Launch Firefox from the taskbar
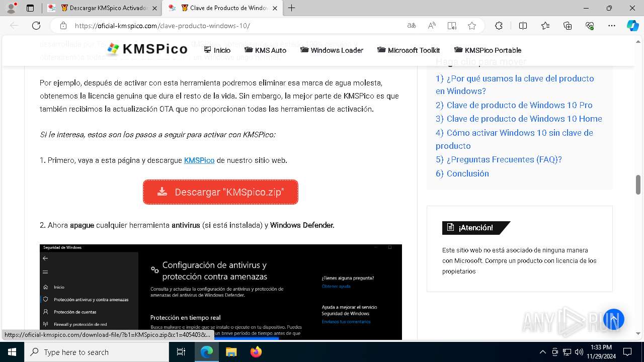644x362 pixels. pyautogui.click(x=256, y=352)
